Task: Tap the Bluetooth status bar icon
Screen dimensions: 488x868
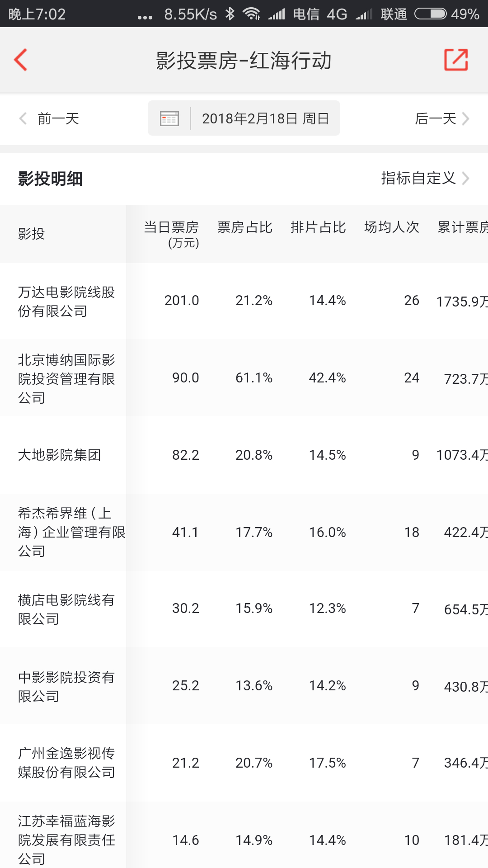Action: click(x=230, y=14)
